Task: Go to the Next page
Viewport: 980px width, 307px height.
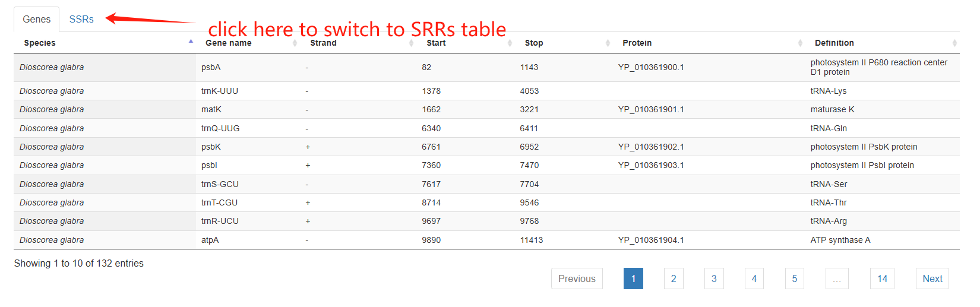Action: coord(932,278)
